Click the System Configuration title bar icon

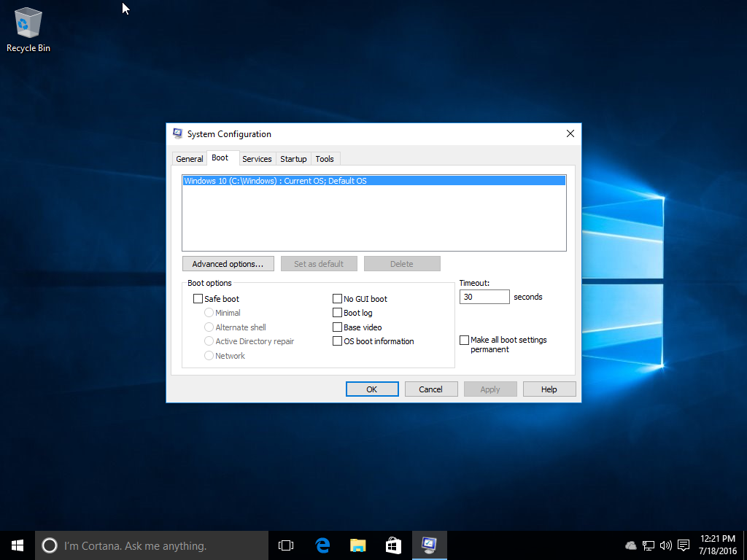(178, 134)
